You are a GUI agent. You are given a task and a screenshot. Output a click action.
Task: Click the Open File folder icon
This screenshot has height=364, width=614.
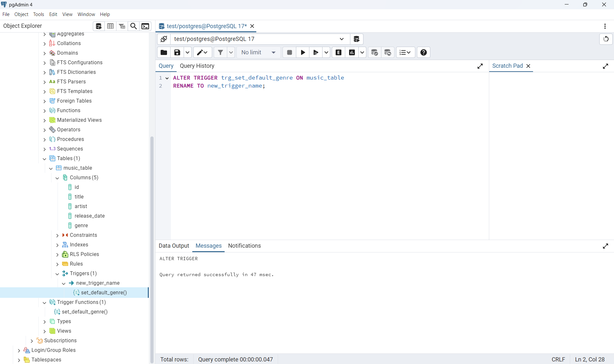tap(164, 52)
